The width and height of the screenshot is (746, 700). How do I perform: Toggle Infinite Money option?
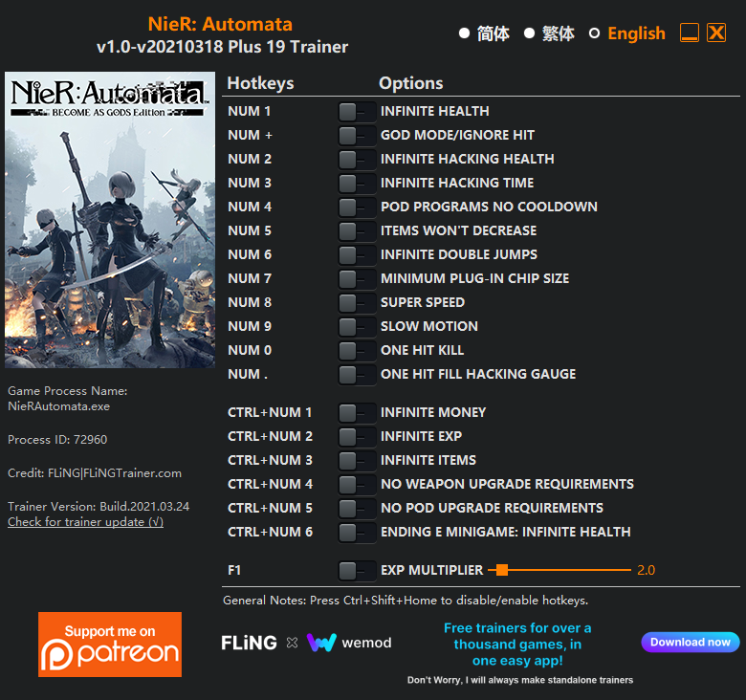pyautogui.click(x=357, y=413)
